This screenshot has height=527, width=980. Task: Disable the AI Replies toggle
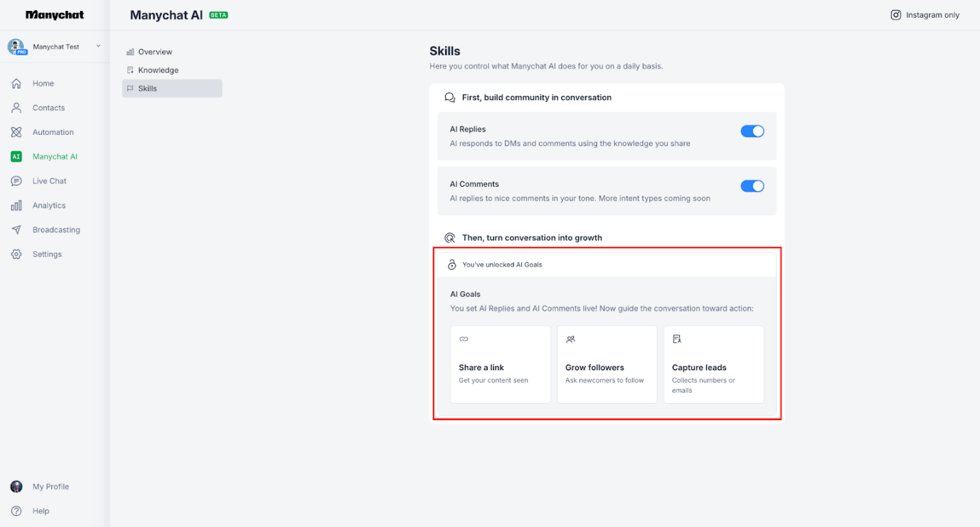(x=752, y=131)
